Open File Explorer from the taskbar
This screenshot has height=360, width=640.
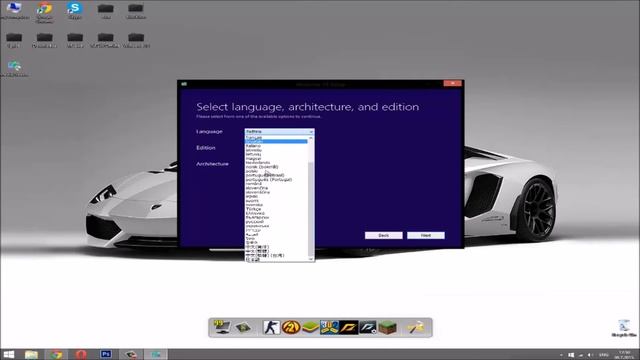(x=31, y=354)
